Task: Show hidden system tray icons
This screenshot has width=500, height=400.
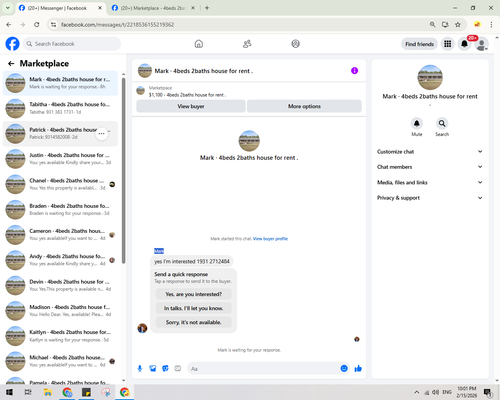Action: [417, 392]
